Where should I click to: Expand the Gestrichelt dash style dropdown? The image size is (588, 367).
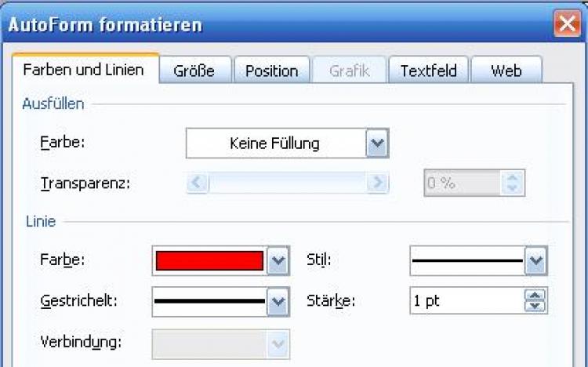[x=278, y=300]
